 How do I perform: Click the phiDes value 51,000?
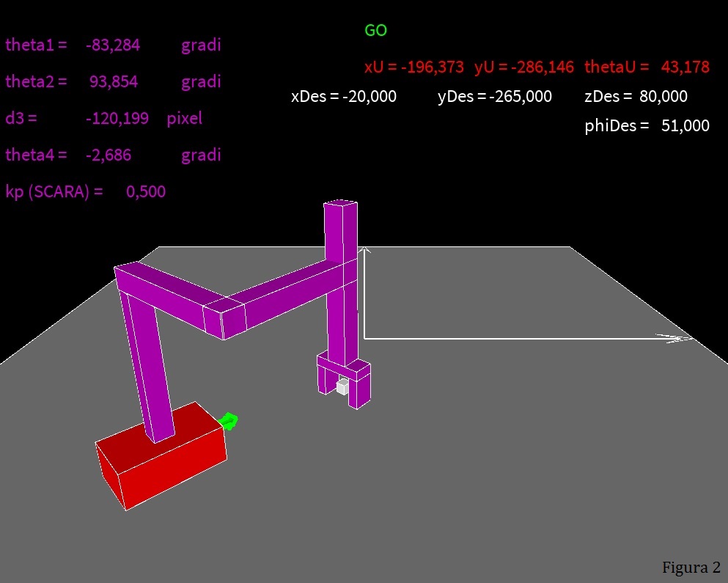(x=685, y=126)
